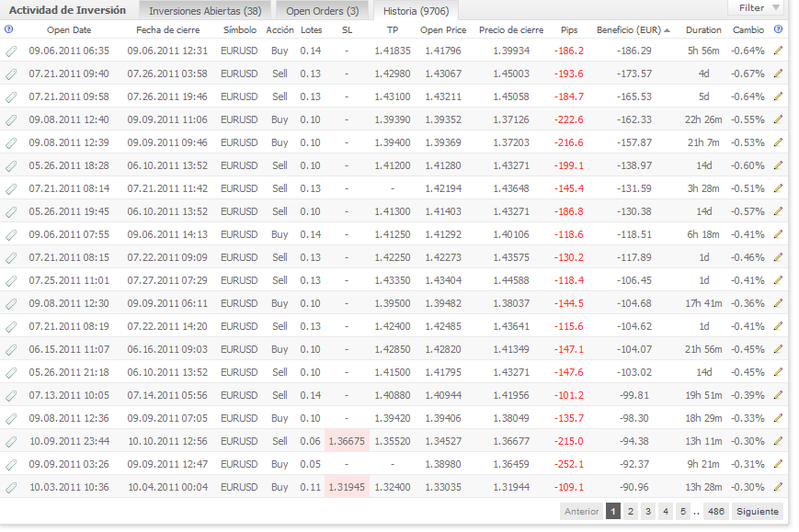This screenshot has width=799, height=532.
Task: Click pencil icon for the -173.57 trade row
Action: tap(778, 74)
